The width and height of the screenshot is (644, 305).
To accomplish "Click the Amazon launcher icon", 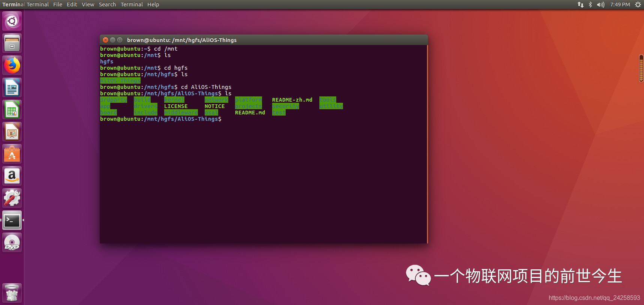I will click(12, 176).
